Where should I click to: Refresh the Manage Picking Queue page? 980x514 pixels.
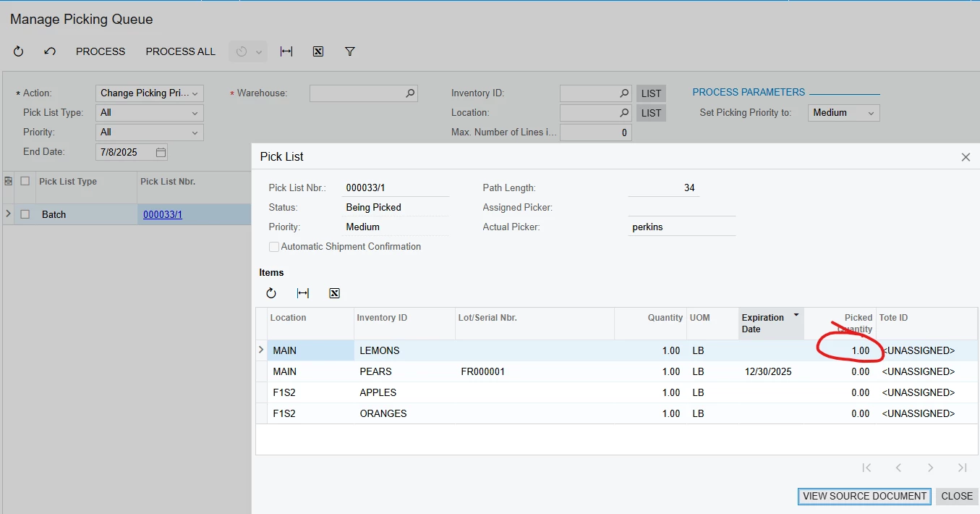coord(19,51)
